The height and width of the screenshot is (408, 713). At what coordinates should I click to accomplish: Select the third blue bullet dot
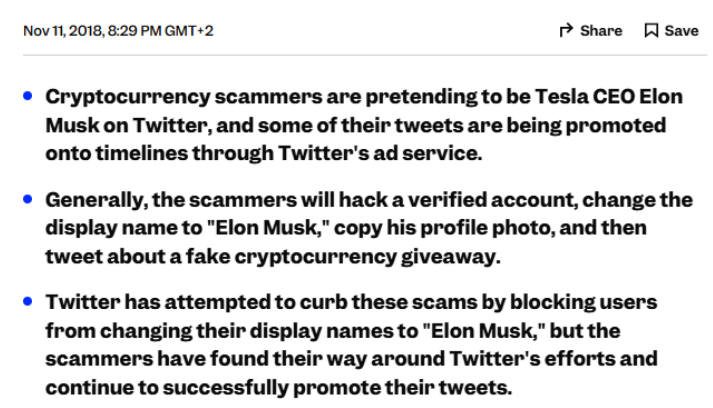[x=28, y=301]
